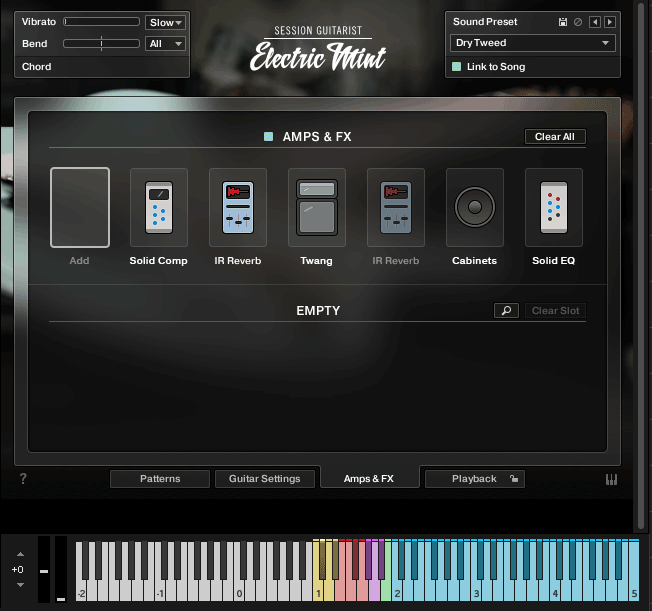This screenshot has height=611, width=652.
Task: Save the sound preset with the floppy icon
Action: coord(563,22)
